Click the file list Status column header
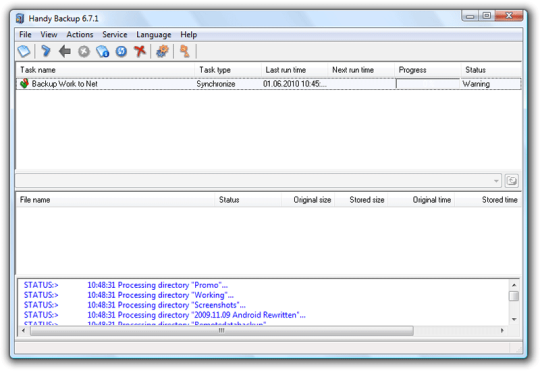540x371 pixels. pyautogui.click(x=248, y=200)
